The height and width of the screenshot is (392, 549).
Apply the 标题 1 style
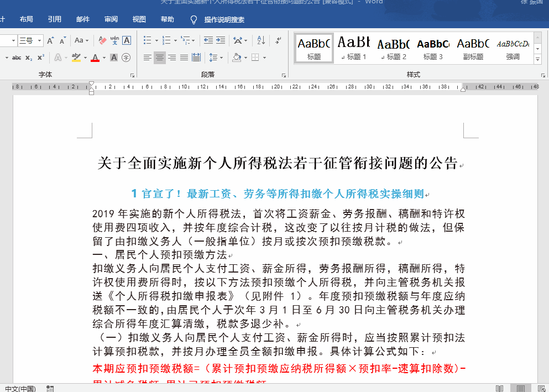353,47
